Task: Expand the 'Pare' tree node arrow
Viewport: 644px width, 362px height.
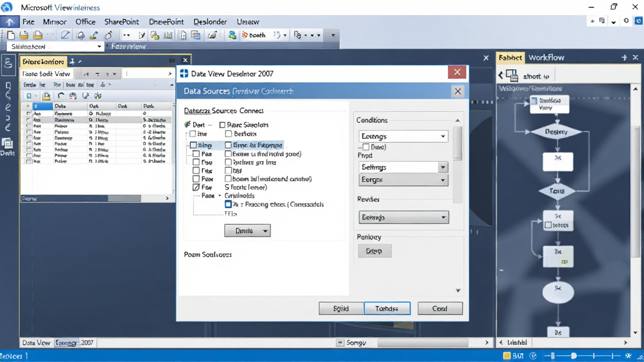Action: click(x=219, y=196)
